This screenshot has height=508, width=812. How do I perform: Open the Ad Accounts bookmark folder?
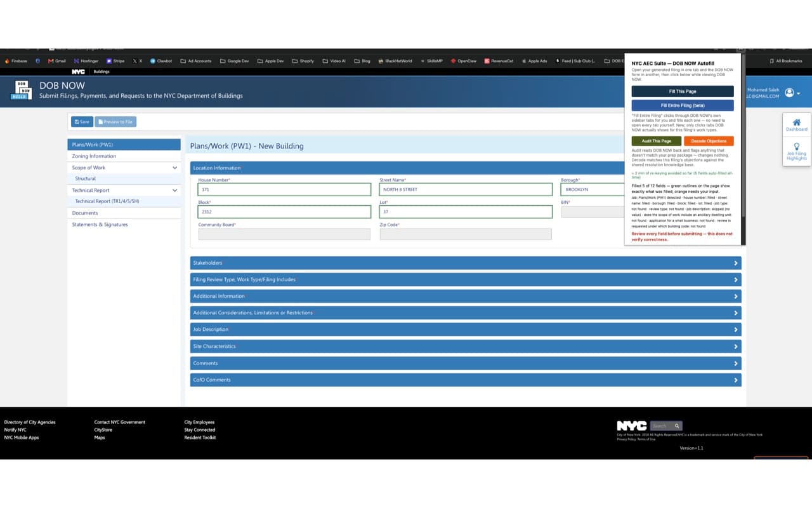(196, 61)
